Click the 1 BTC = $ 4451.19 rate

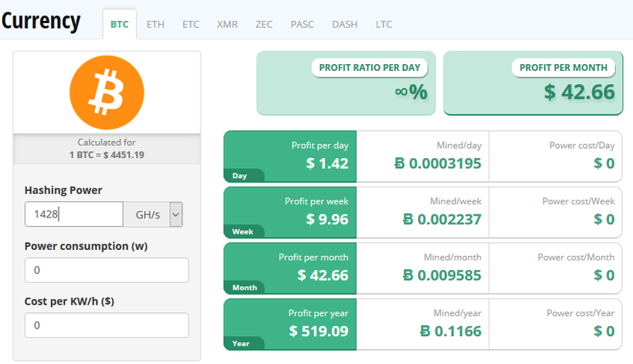(x=107, y=155)
